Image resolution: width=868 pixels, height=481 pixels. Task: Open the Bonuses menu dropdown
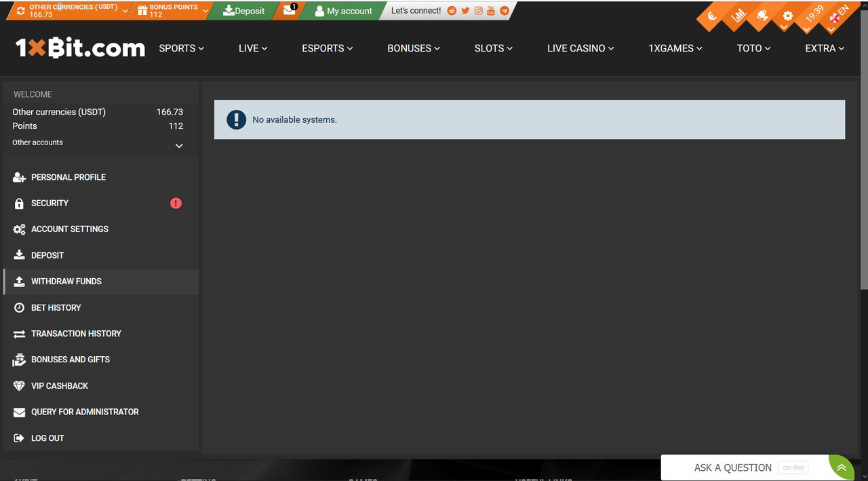tap(414, 48)
